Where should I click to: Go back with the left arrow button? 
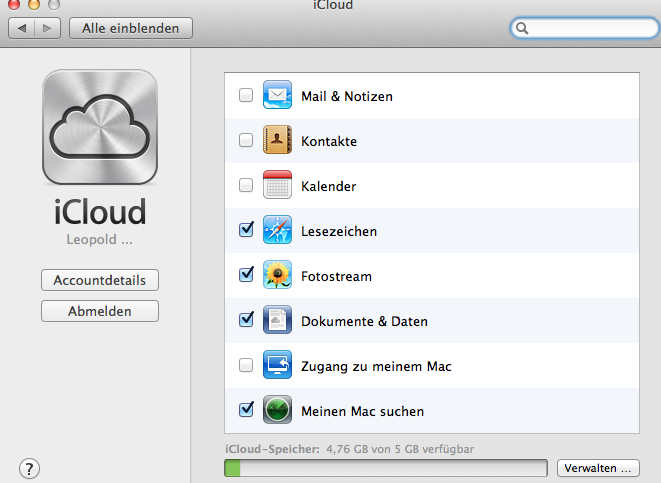pos(21,28)
